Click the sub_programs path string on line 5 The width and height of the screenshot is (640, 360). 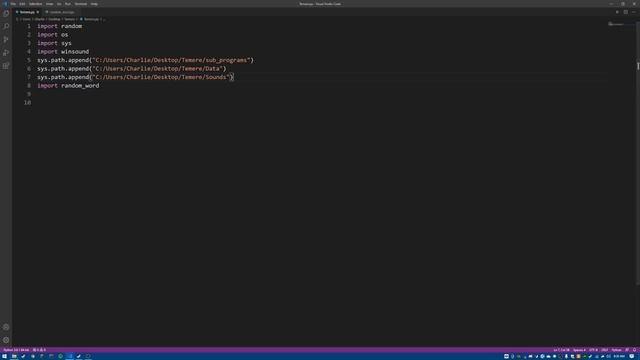point(171,60)
